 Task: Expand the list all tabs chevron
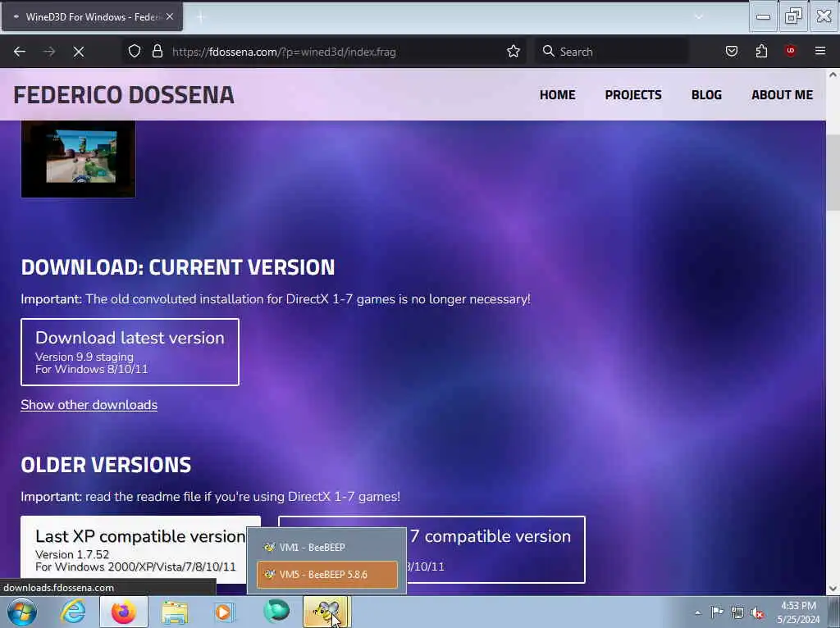click(x=699, y=17)
